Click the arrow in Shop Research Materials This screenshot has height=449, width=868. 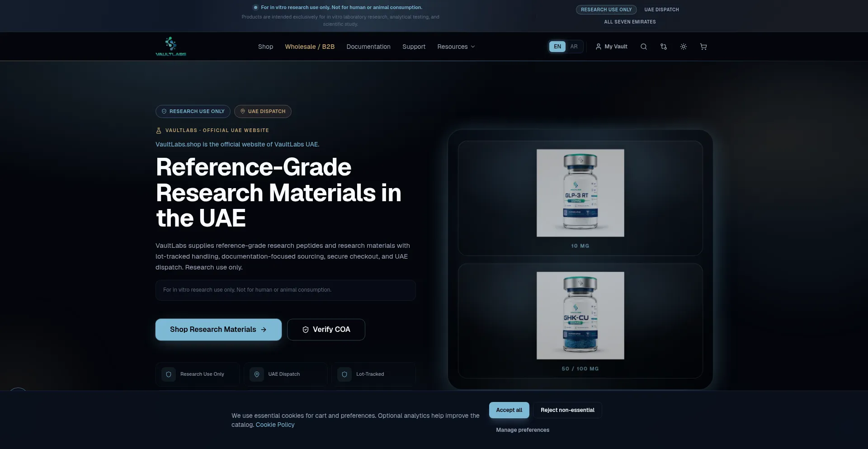pyautogui.click(x=264, y=330)
